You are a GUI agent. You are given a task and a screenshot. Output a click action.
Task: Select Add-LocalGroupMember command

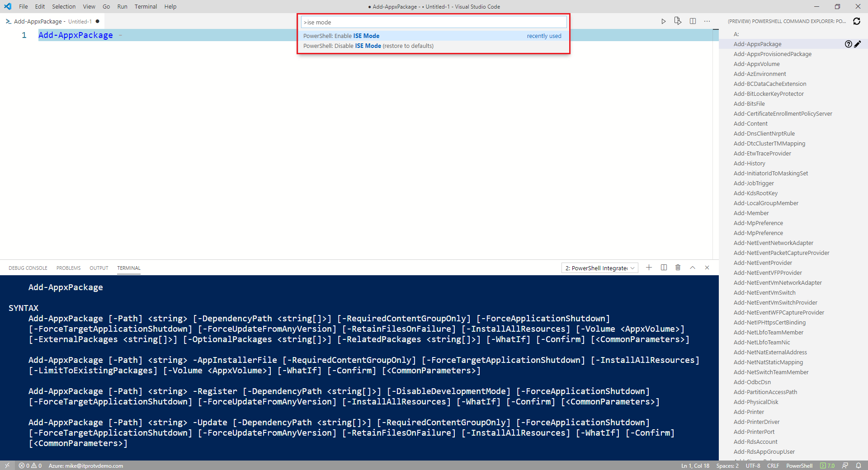coord(766,203)
